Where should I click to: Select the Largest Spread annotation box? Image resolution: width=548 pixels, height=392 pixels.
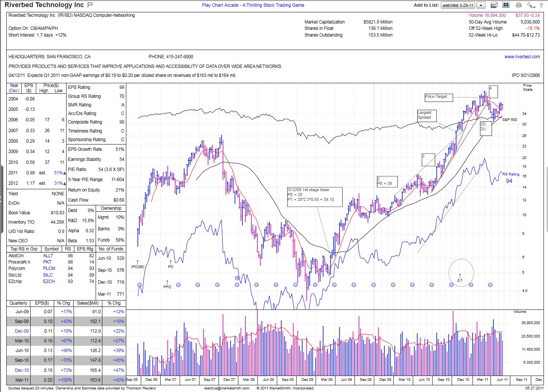[427, 115]
